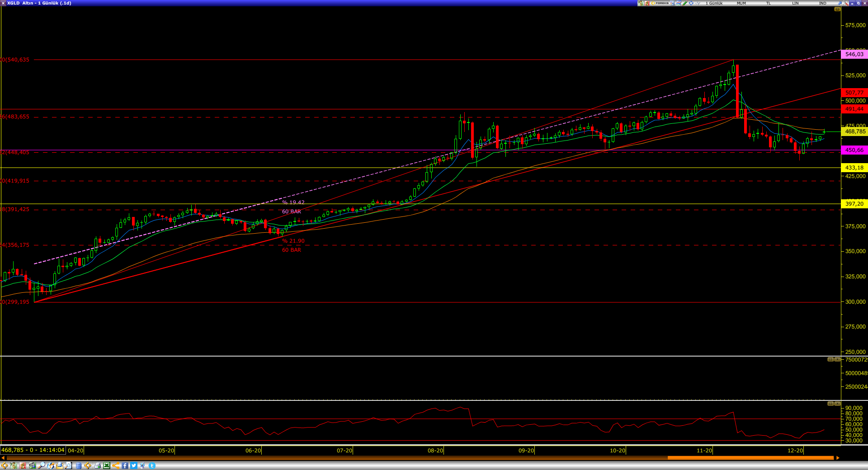Click the 483,655 Fibonacci level label
This screenshot has height=470, width=868.
tap(15, 117)
